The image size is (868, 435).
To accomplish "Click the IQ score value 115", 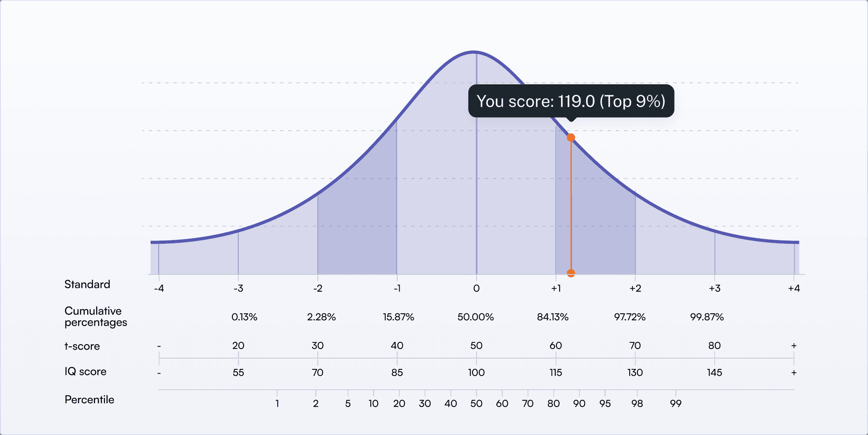I will [x=556, y=373].
